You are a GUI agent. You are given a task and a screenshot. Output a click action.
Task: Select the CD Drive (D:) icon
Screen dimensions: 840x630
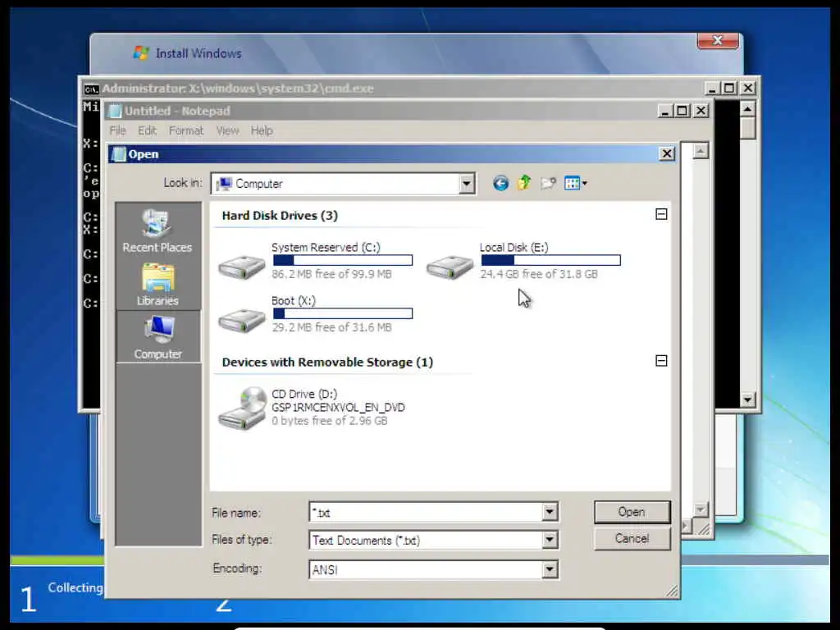click(x=243, y=409)
